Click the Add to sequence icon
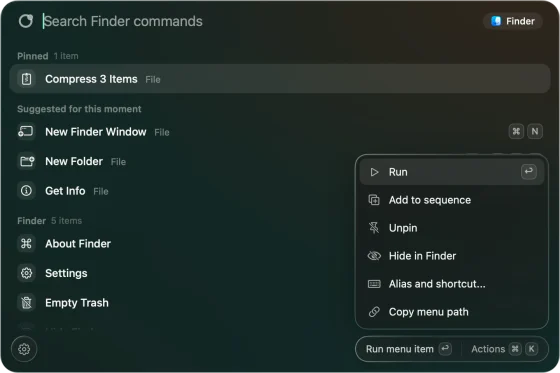Image resolution: width=560 pixels, height=373 pixels. point(374,200)
